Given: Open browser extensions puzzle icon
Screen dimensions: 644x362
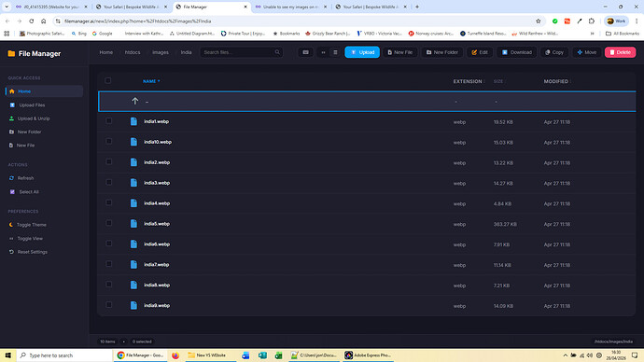Looking at the screenshot, I should coord(592,21).
